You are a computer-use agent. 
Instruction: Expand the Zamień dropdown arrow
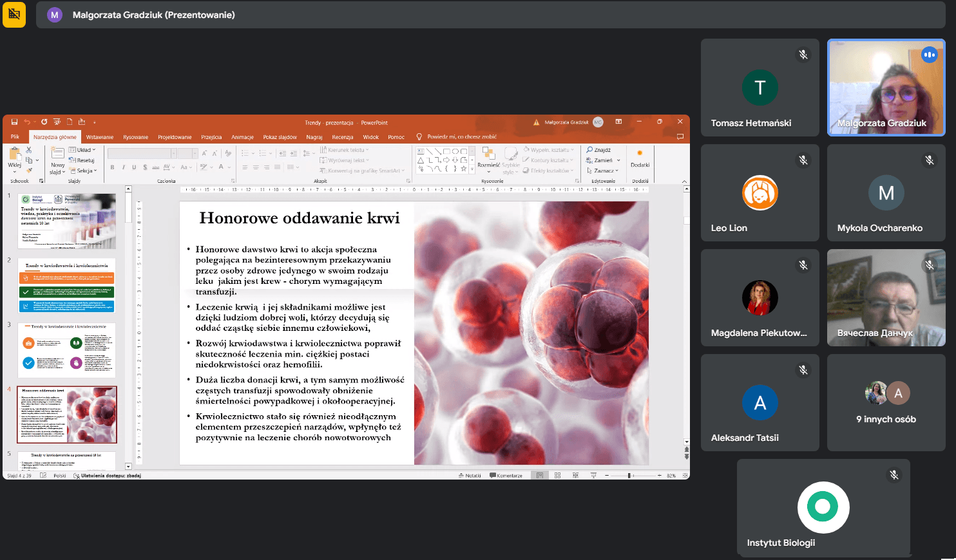[x=618, y=160]
